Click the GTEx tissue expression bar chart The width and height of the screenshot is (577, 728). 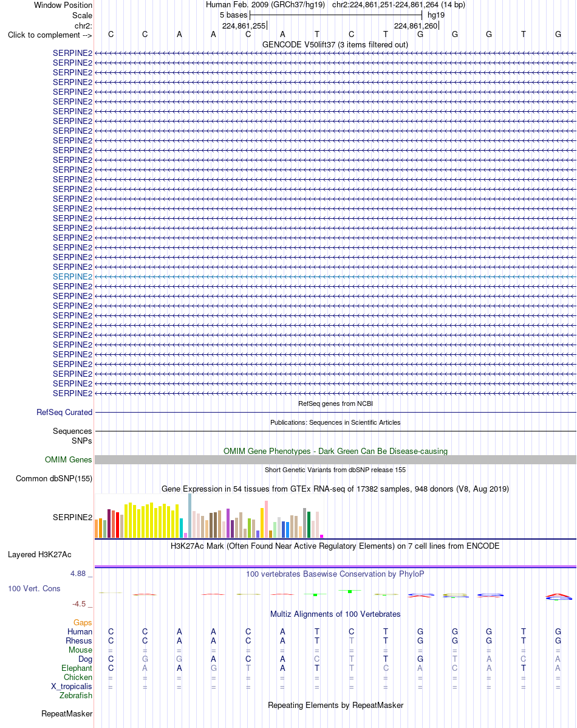pos(209,516)
